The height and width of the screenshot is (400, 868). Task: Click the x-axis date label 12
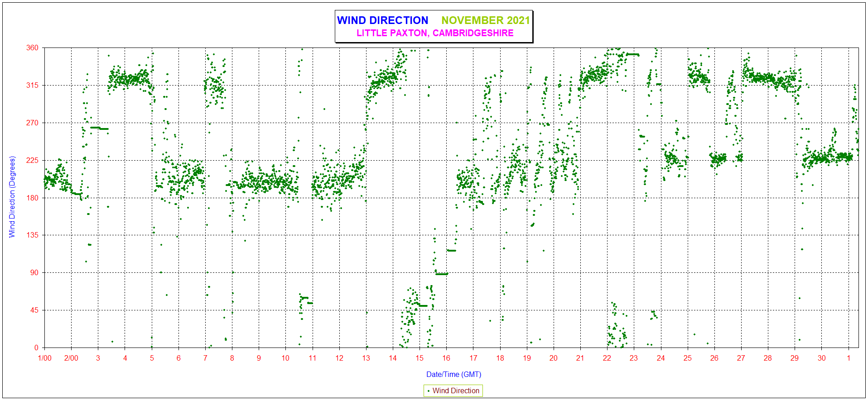pyautogui.click(x=339, y=358)
